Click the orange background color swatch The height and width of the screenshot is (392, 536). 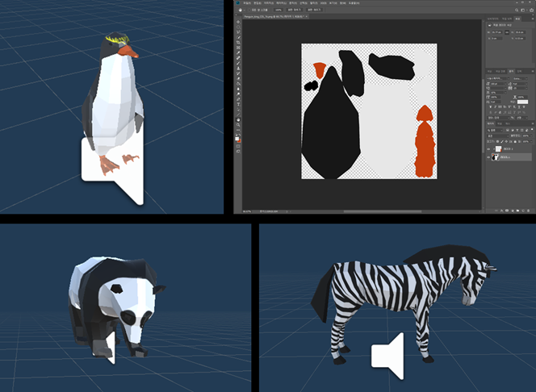tap(240, 141)
